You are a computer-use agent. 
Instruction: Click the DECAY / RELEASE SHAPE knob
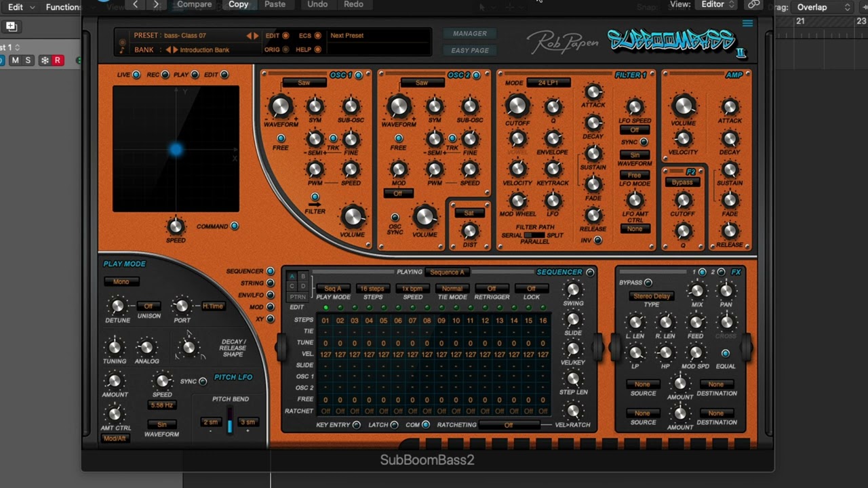coord(189,348)
